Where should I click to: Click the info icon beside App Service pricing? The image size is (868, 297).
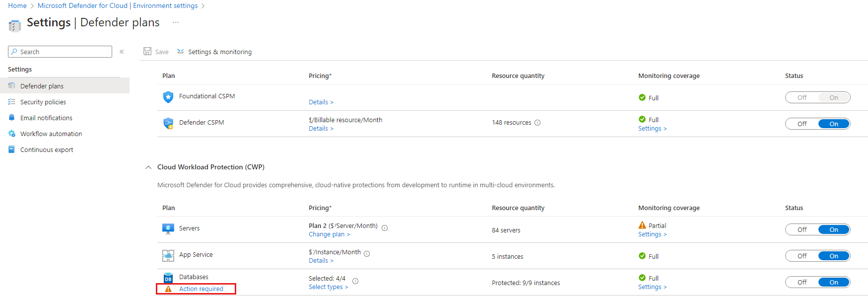pos(367,254)
